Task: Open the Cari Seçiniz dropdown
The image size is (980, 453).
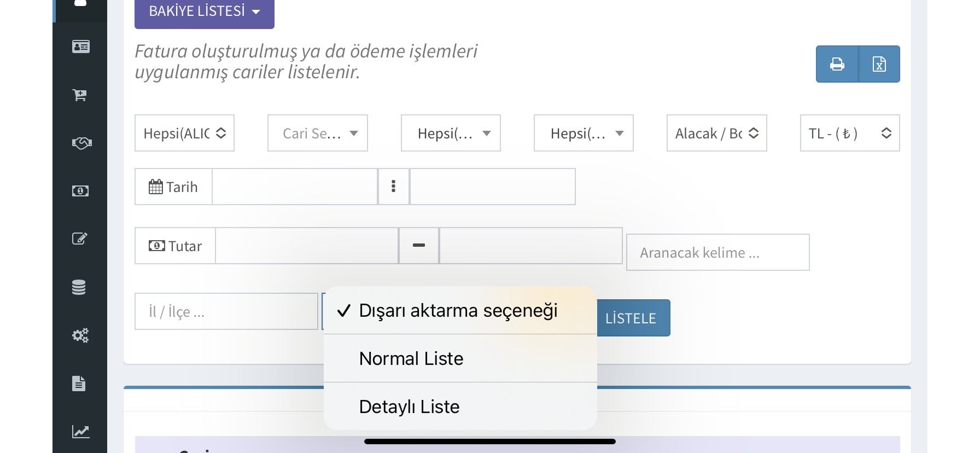Action: pos(317,133)
